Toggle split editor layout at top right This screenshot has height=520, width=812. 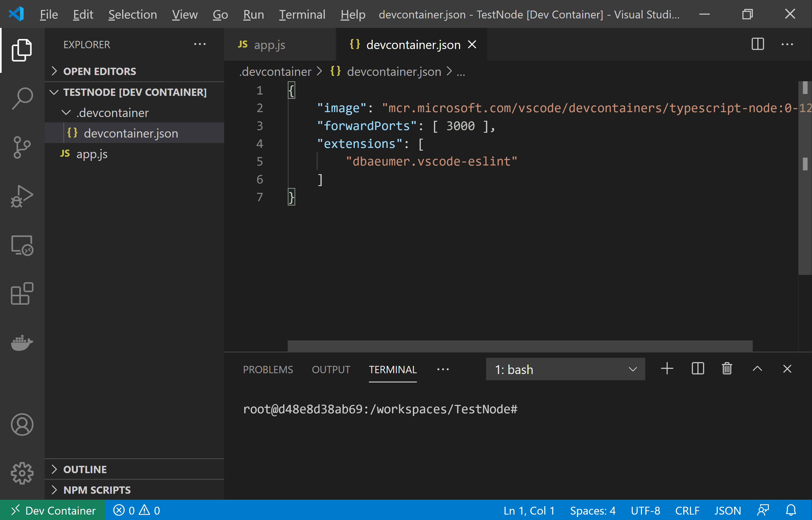point(757,44)
